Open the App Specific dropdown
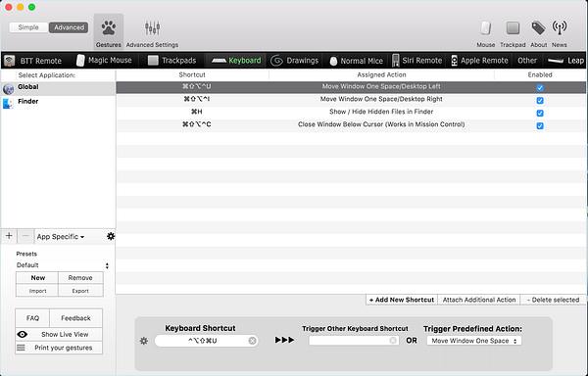The height and width of the screenshot is (376, 588). [61, 237]
